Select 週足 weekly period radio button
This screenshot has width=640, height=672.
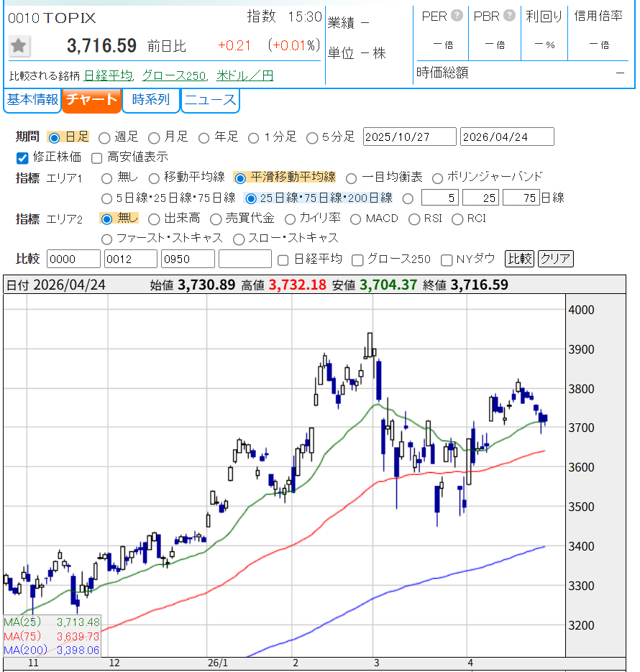(x=104, y=138)
